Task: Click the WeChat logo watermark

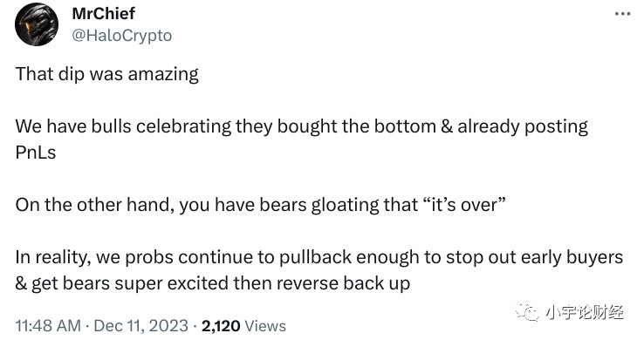Action: point(527,311)
